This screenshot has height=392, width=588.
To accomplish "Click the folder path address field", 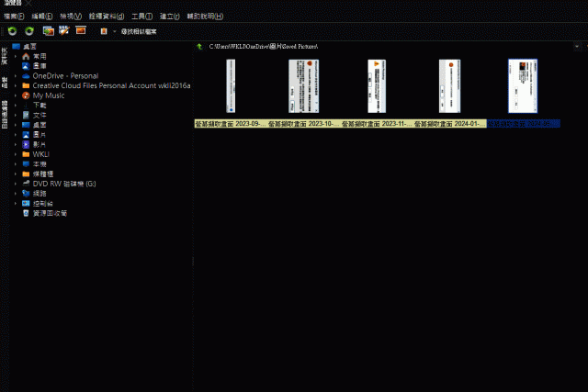I will (x=388, y=47).
